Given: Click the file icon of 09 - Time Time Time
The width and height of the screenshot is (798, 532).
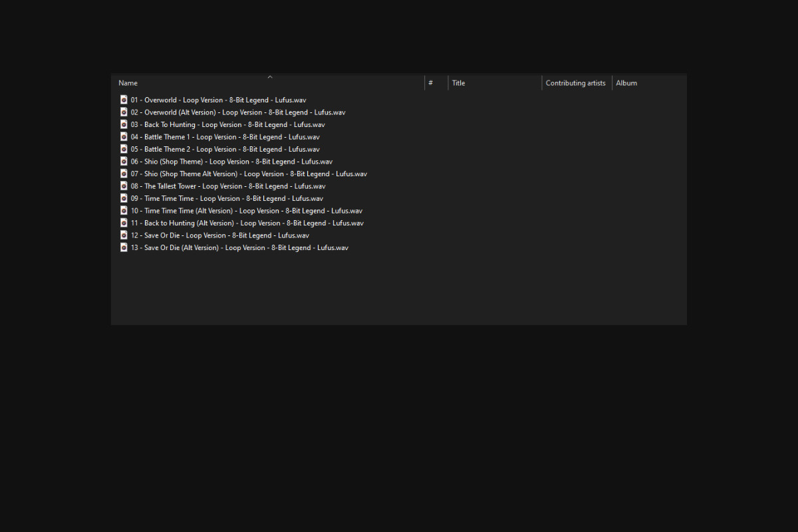Looking at the screenshot, I should tap(123, 198).
